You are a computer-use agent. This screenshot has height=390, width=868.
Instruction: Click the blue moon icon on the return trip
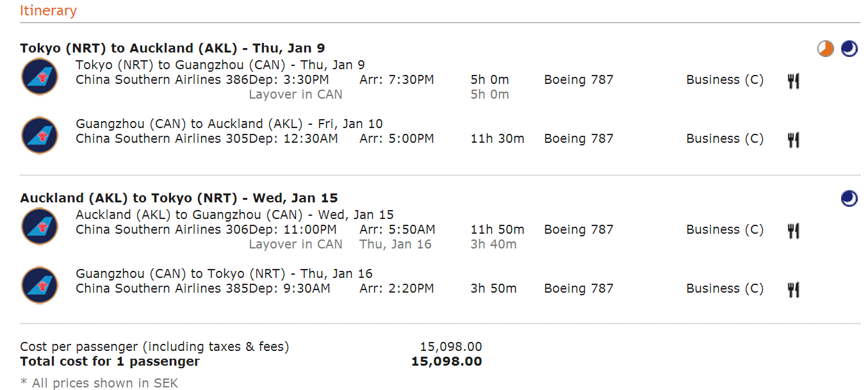coord(849,199)
